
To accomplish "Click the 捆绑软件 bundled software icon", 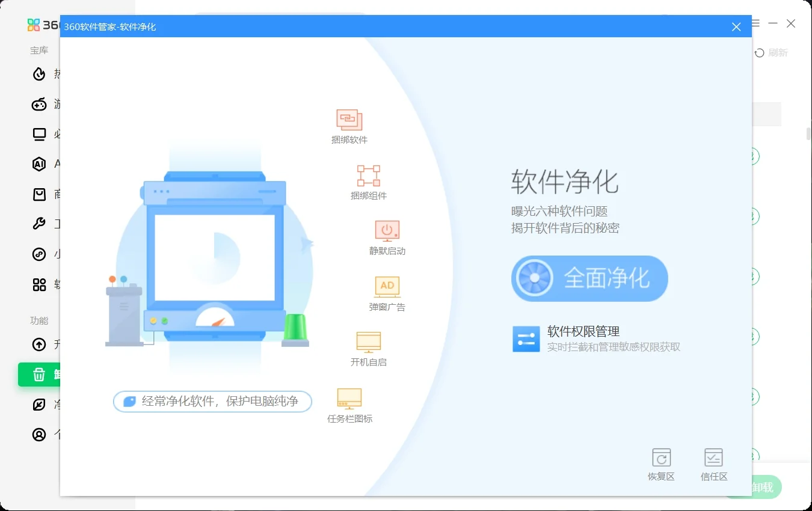I will 349,119.
